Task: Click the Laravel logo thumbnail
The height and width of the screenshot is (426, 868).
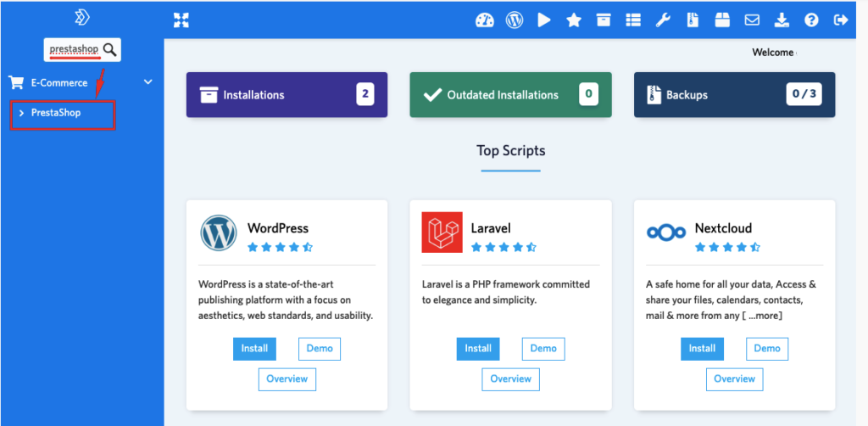Action: coord(441,233)
